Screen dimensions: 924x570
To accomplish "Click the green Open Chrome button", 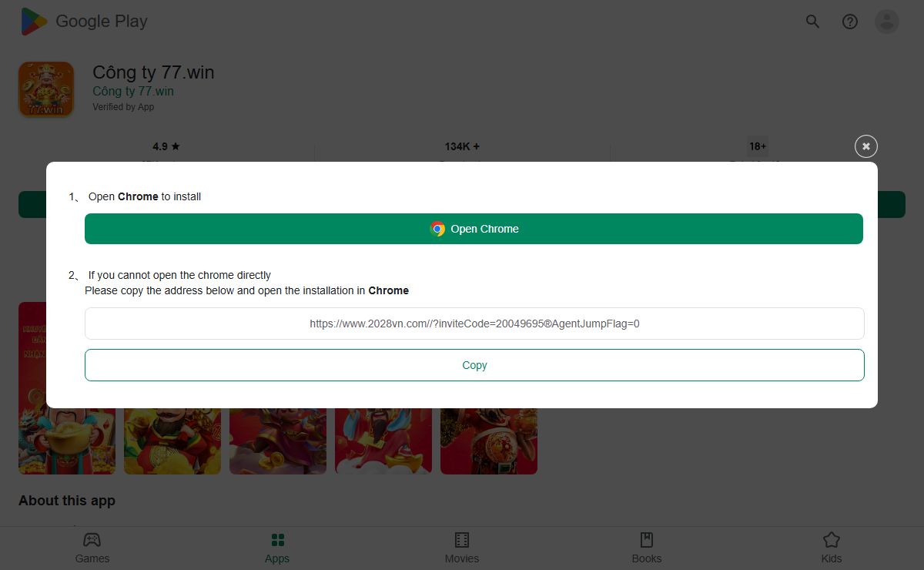I will 474,229.
